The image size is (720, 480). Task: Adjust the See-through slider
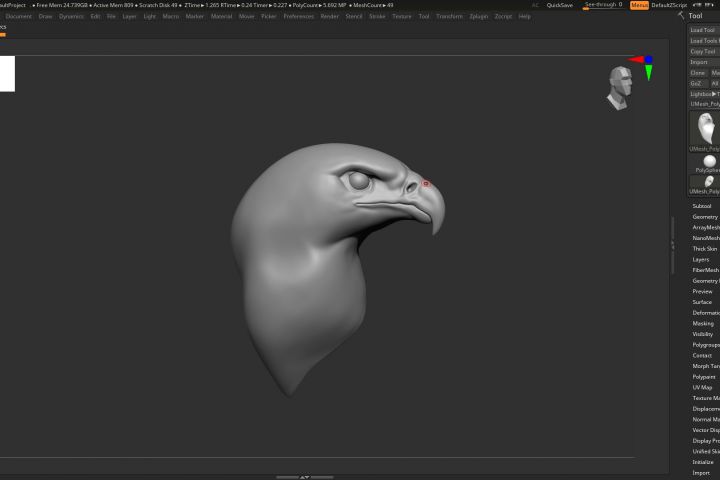point(602,5)
